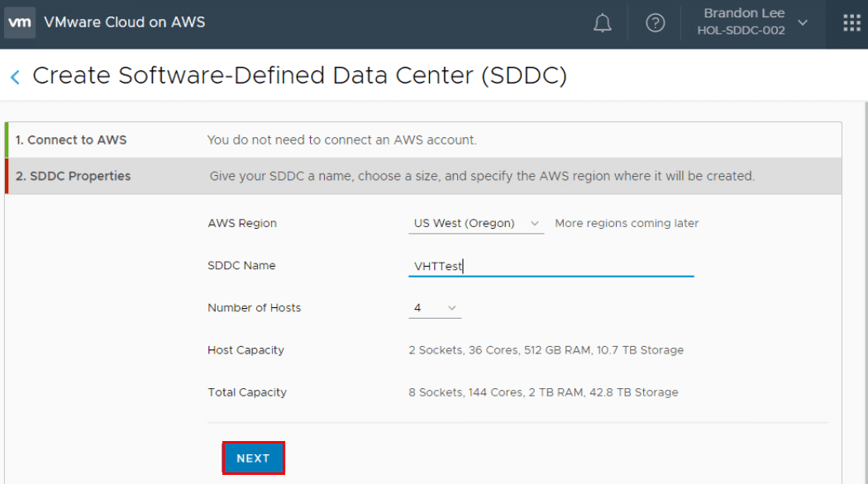Click the Create Software-Defined Data Center heading
This screenshot has height=484, width=868.
(x=299, y=76)
